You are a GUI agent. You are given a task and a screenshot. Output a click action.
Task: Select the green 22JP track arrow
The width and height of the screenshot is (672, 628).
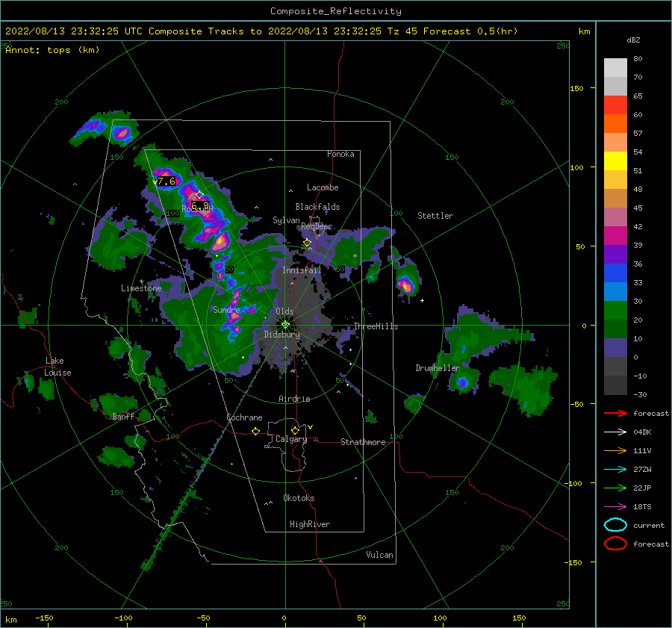[x=615, y=488]
